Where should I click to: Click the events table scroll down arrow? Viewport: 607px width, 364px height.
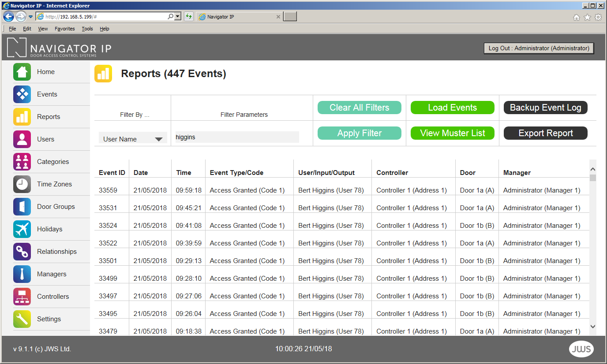click(x=593, y=327)
